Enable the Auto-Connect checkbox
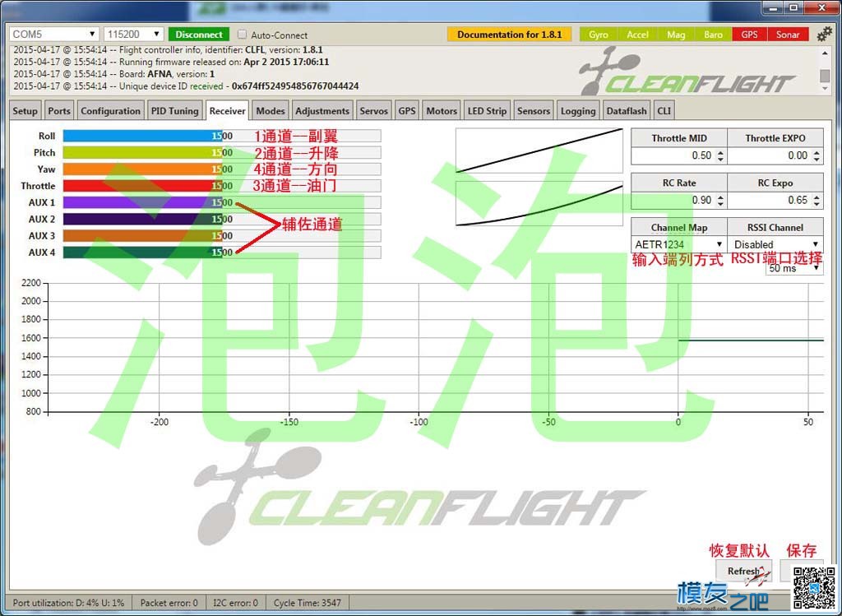The height and width of the screenshot is (616, 842). (x=243, y=35)
